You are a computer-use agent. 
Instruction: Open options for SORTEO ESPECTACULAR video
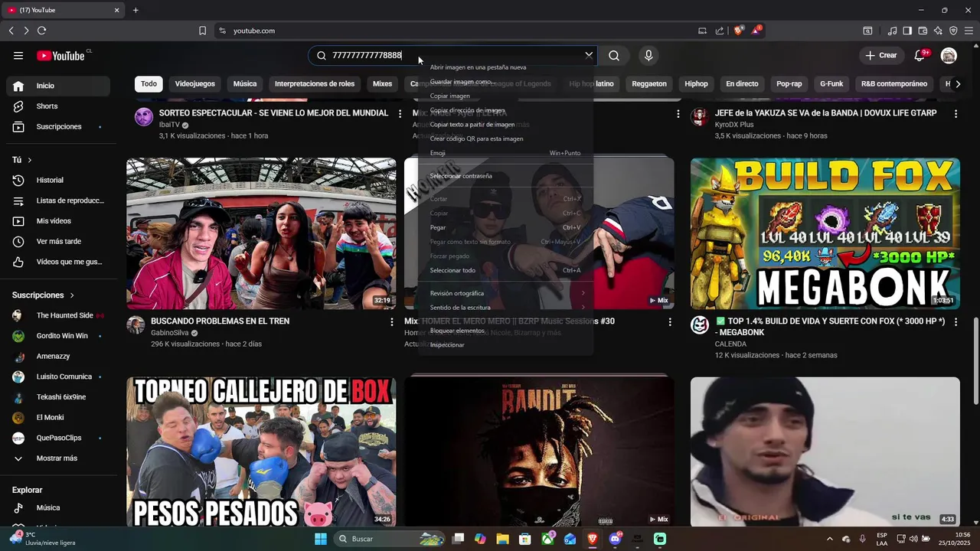(400, 113)
